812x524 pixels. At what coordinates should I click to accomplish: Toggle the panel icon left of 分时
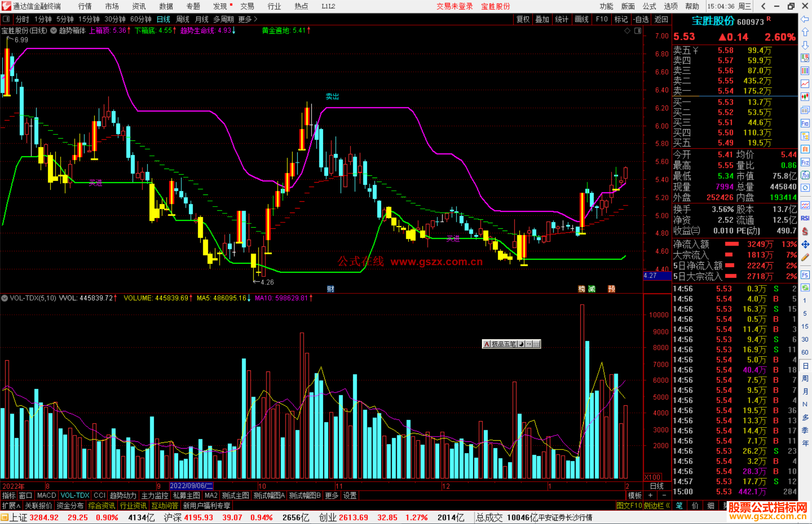point(6,19)
